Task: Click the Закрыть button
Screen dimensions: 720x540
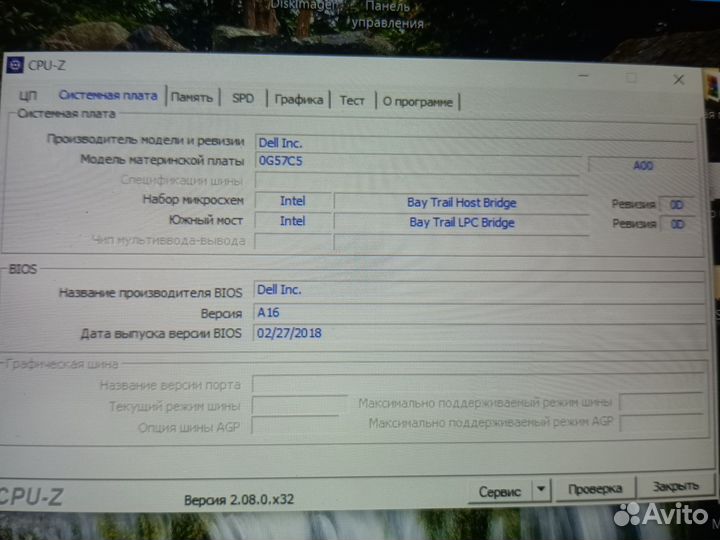Action: click(676, 486)
